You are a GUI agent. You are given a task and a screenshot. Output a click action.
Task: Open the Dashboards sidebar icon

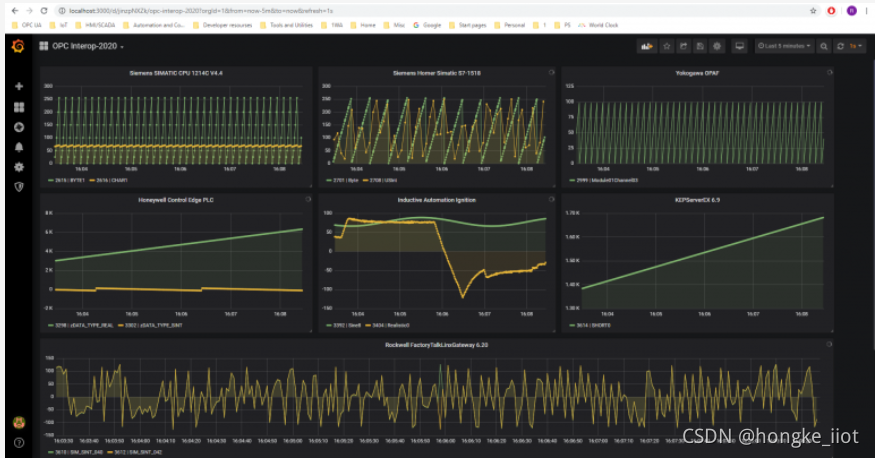click(x=19, y=107)
